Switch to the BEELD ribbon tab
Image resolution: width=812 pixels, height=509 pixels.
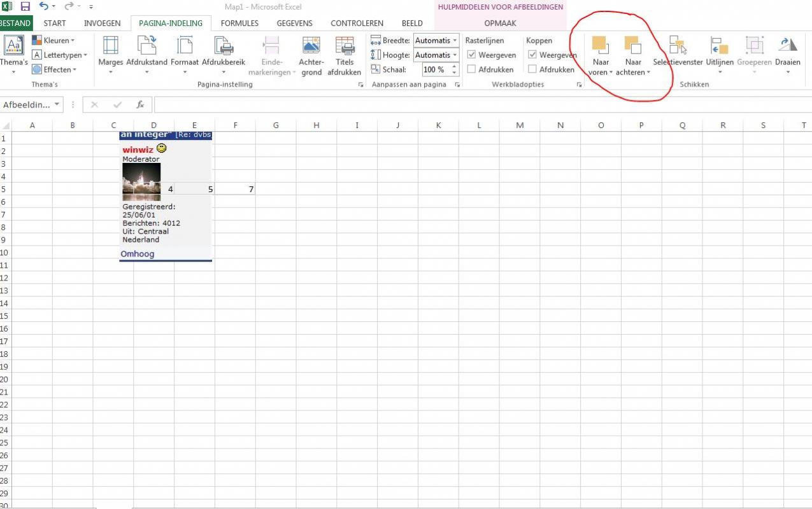(412, 23)
